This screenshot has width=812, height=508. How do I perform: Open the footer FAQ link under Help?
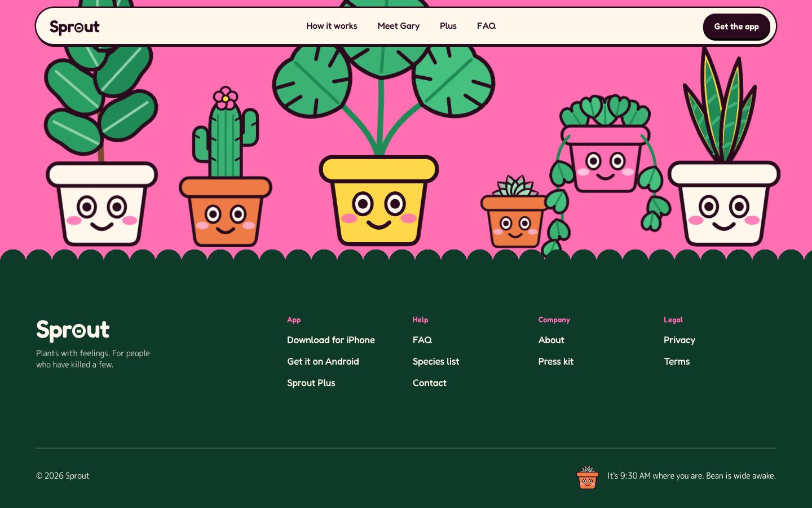click(422, 340)
